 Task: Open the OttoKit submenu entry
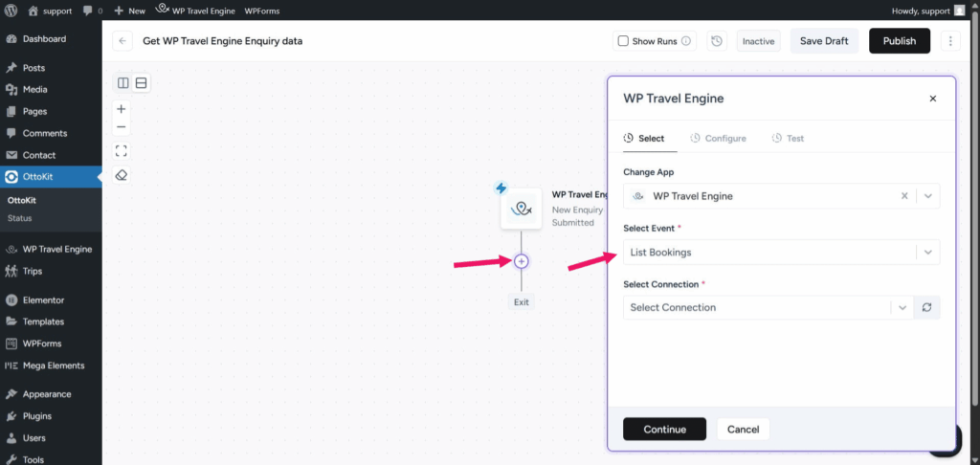21,201
